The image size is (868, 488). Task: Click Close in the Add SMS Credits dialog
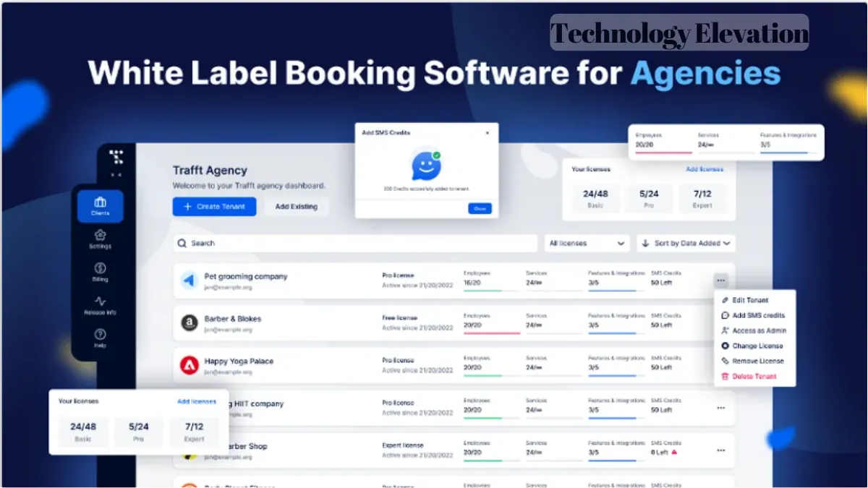(x=480, y=209)
